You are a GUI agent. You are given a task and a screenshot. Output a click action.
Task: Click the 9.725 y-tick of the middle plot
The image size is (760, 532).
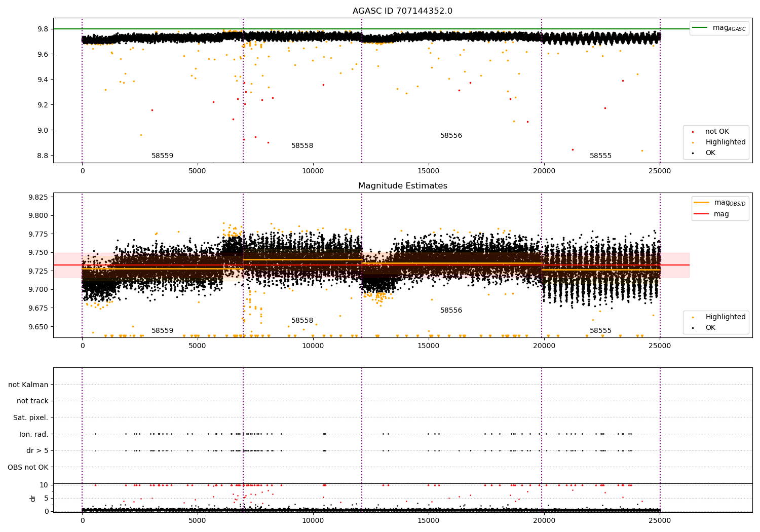(x=38, y=271)
